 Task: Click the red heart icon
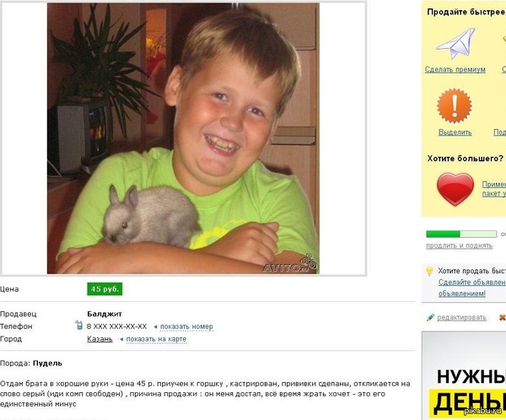coord(455,189)
